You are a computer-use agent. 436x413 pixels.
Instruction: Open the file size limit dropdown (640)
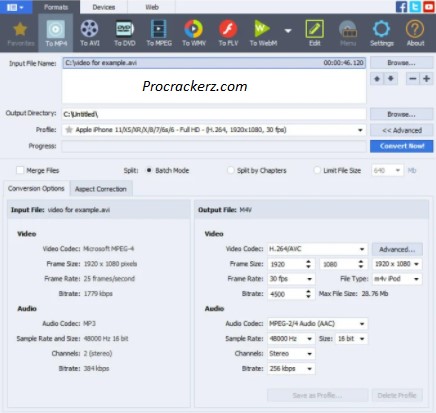[x=387, y=171]
